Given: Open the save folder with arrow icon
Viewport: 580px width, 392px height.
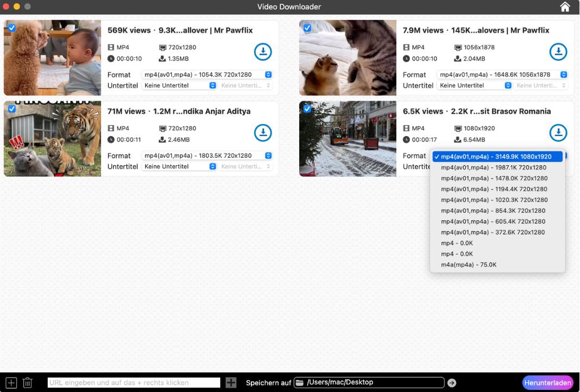Looking at the screenshot, I should [452, 383].
